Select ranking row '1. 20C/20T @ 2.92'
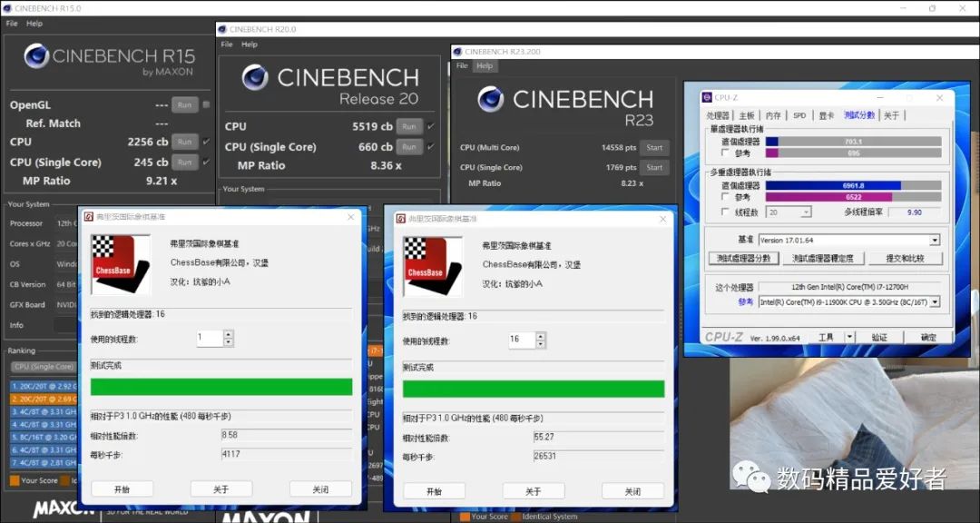Viewport: 980px width, 523px height. coord(44,386)
